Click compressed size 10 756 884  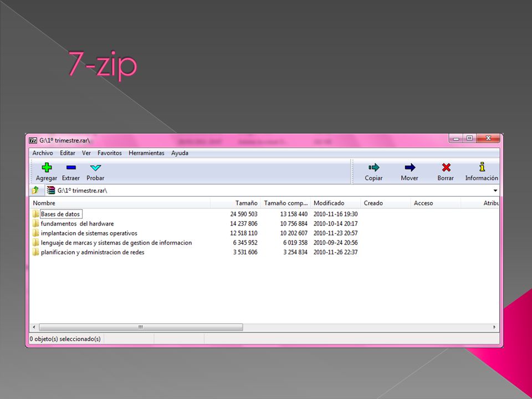(x=294, y=223)
